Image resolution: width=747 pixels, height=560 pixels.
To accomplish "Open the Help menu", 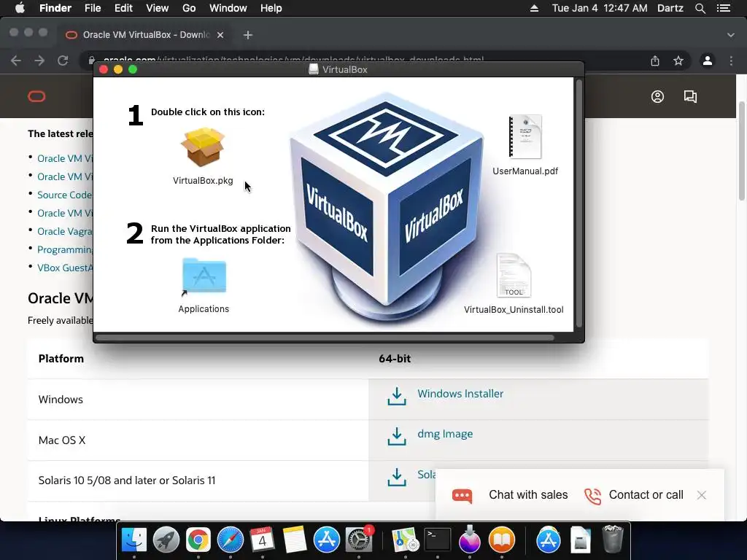I will (x=271, y=8).
